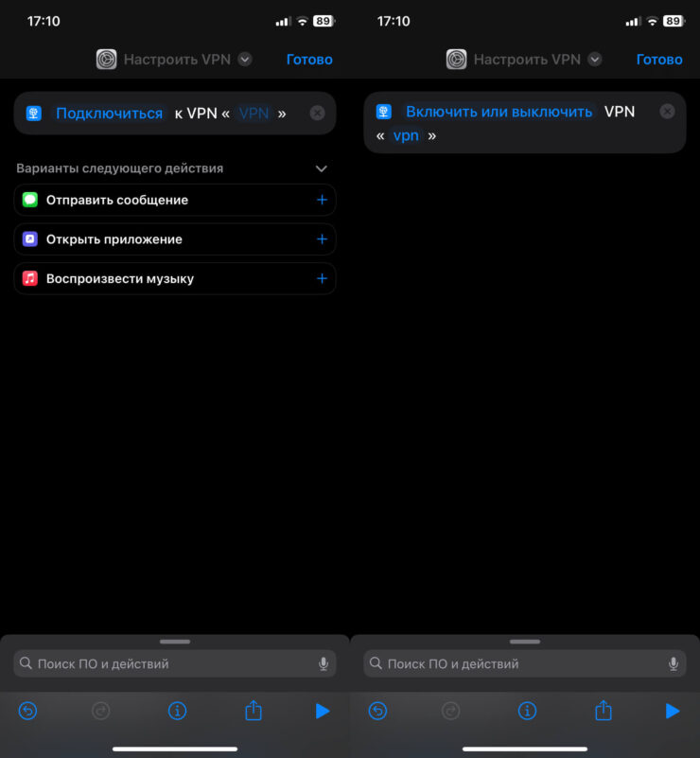
Task: Tap the share icon on left screen
Action: (x=253, y=711)
